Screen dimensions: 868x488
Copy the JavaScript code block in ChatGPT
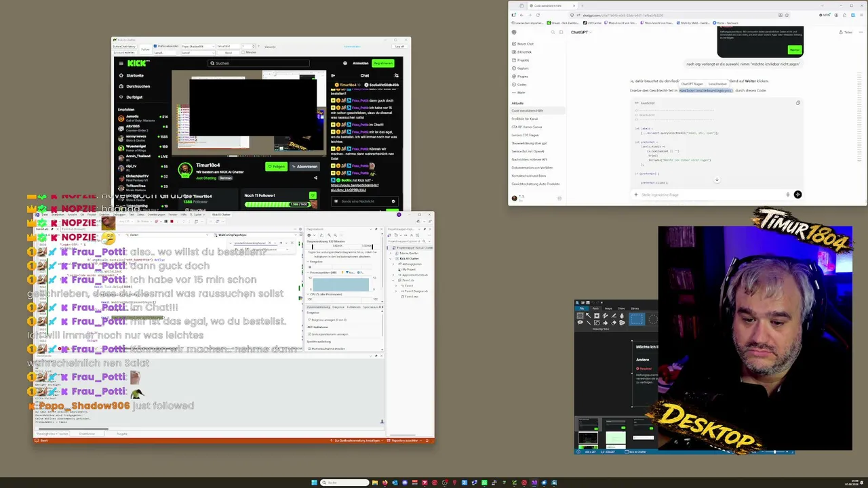797,103
